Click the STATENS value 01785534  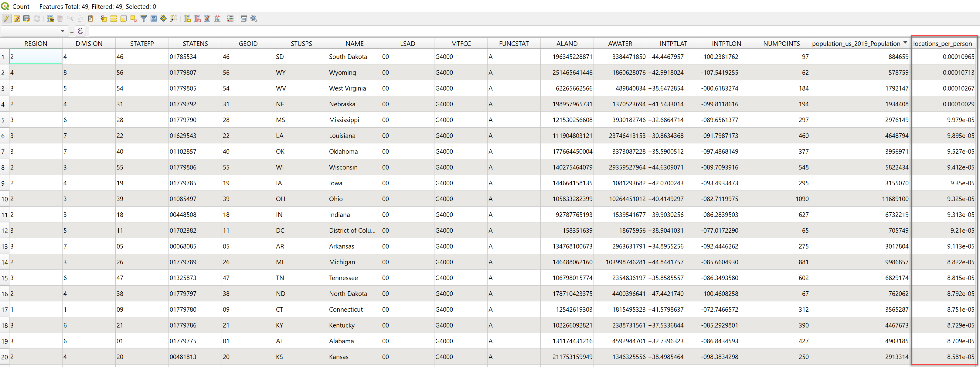[x=195, y=57]
